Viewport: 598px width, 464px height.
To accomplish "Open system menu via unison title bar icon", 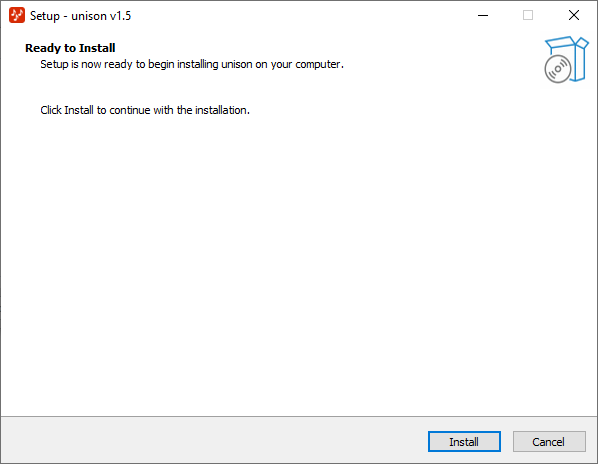I will [x=17, y=15].
